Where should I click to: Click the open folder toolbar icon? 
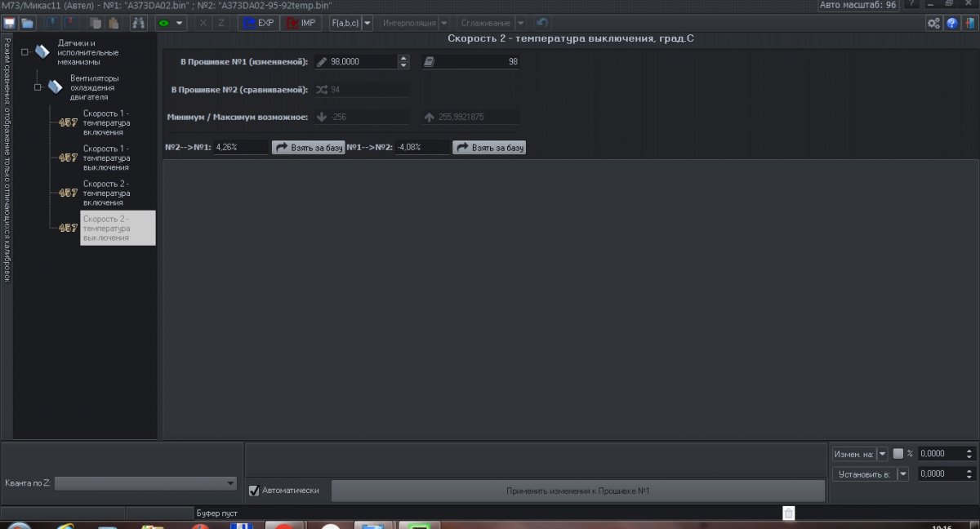coord(28,23)
